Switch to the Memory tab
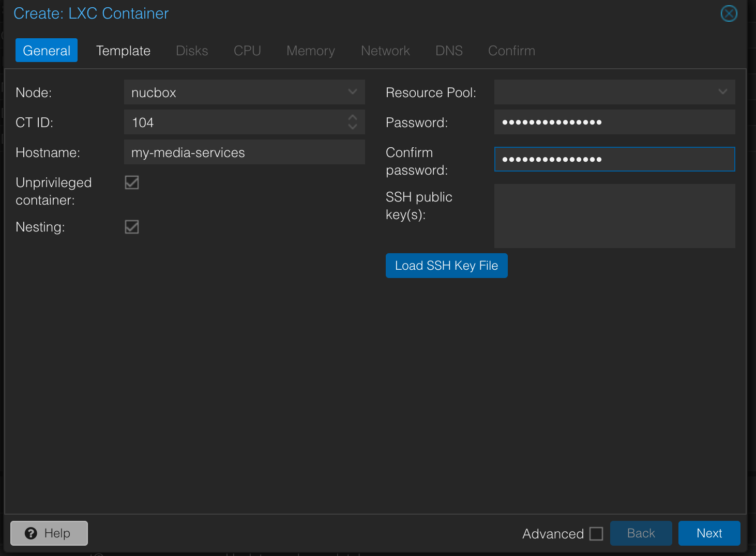 311,50
